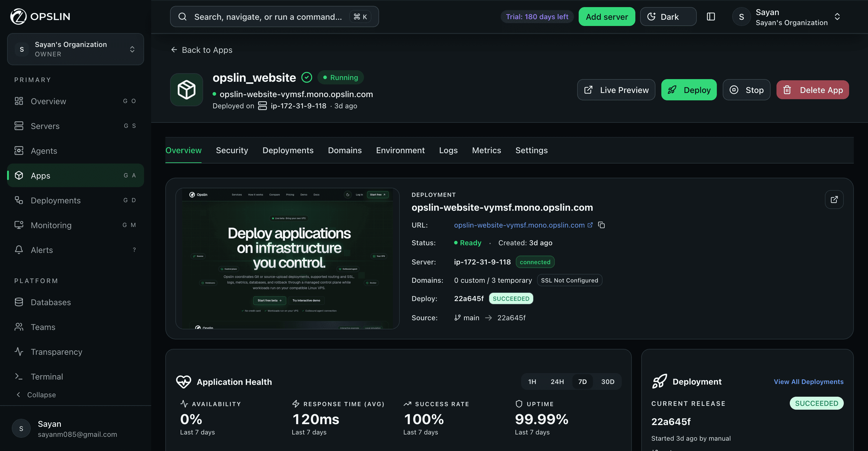Click the SSL Not Configured badge
Image resolution: width=868 pixels, height=451 pixels.
pyautogui.click(x=569, y=280)
